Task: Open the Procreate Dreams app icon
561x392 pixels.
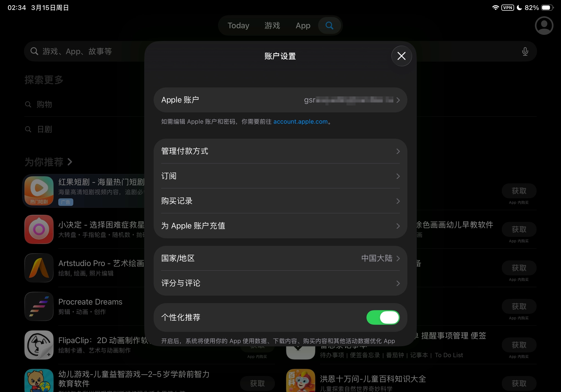Action: tap(39, 306)
